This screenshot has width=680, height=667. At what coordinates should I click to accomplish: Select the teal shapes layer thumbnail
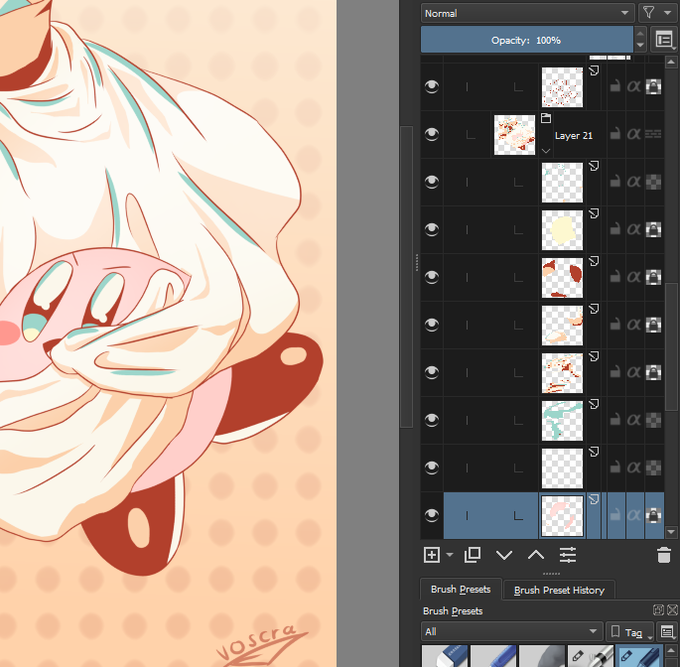tap(562, 420)
